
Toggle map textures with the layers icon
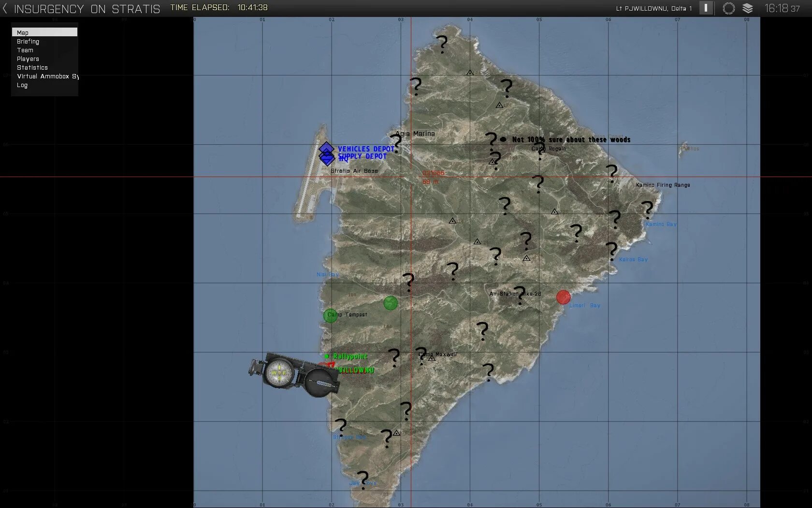tap(748, 8)
